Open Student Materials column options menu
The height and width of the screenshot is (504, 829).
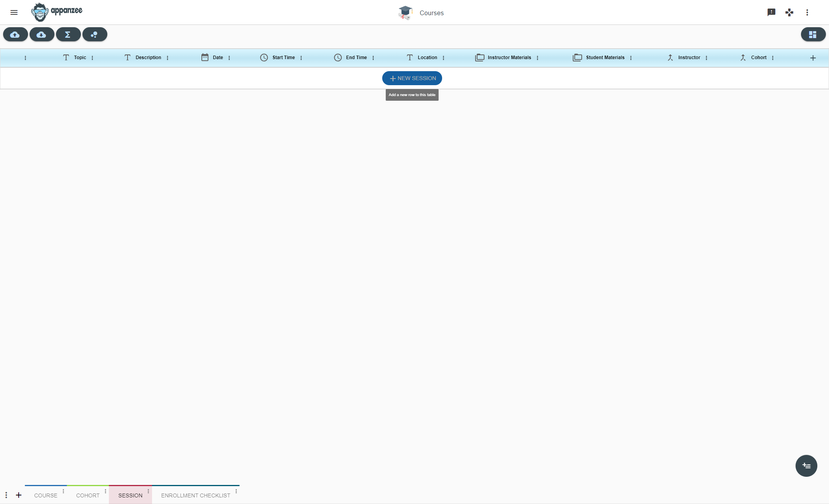(x=631, y=58)
